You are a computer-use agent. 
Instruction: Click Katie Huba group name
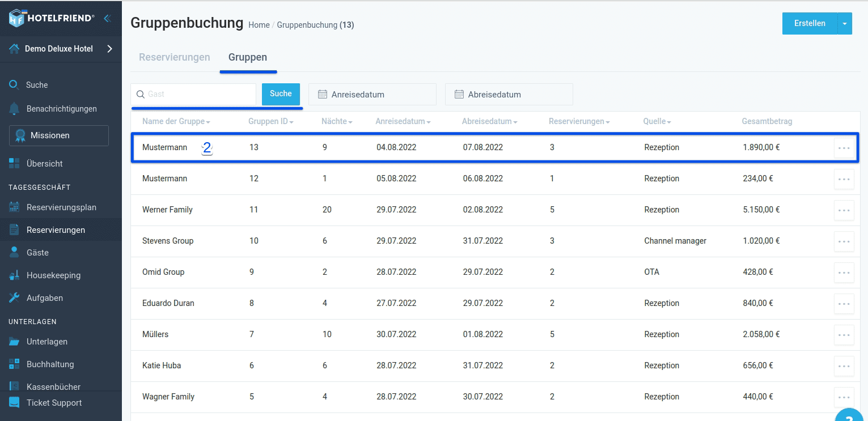tap(162, 365)
